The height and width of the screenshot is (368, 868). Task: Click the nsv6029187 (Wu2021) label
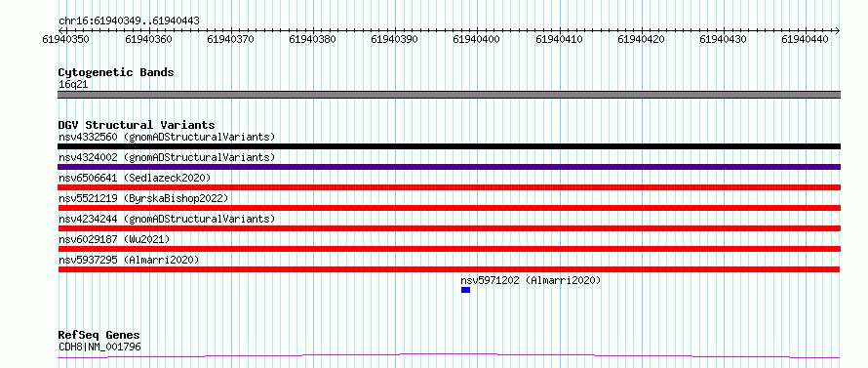[114, 239]
